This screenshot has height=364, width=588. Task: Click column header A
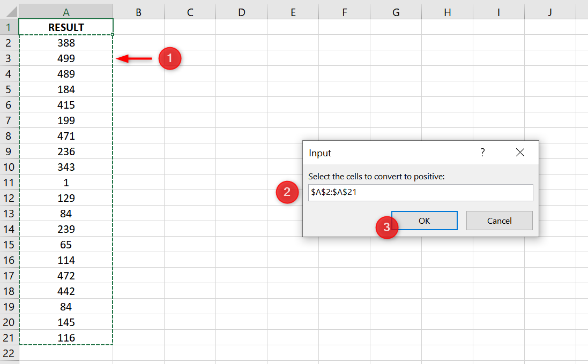(x=65, y=10)
